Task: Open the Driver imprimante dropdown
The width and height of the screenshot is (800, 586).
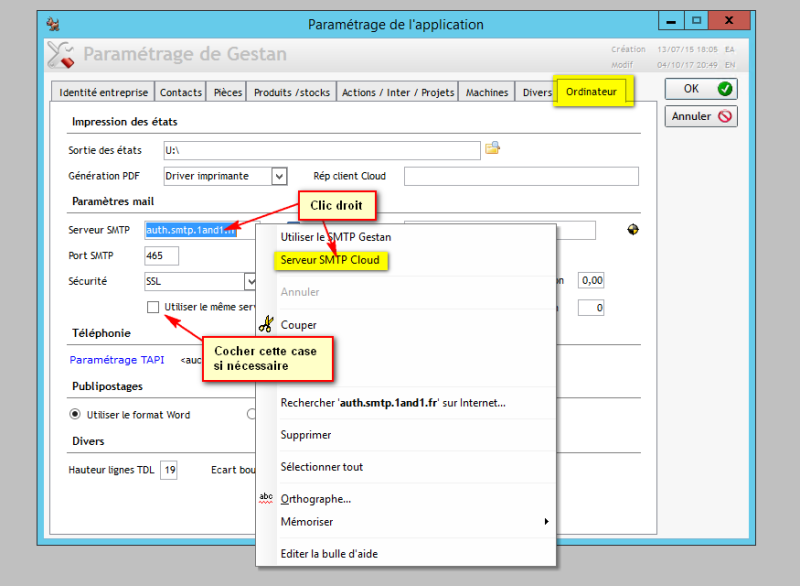Action: click(x=281, y=175)
